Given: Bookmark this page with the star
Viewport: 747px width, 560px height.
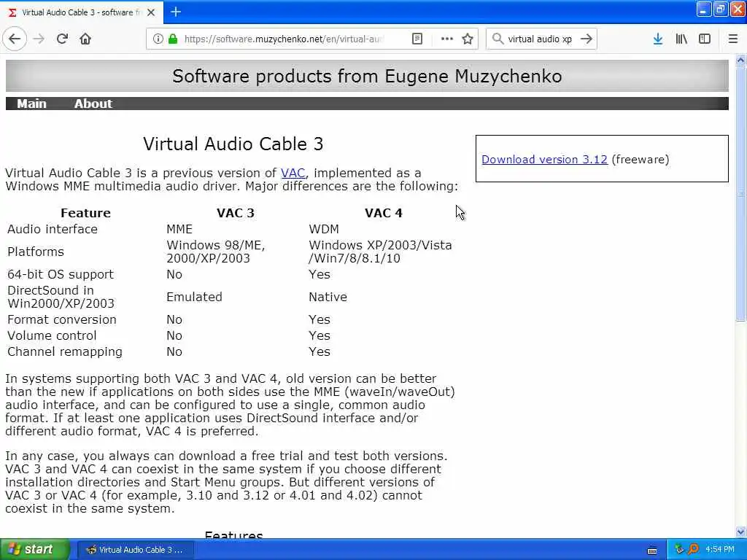Looking at the screenshot, I should 468,39.
